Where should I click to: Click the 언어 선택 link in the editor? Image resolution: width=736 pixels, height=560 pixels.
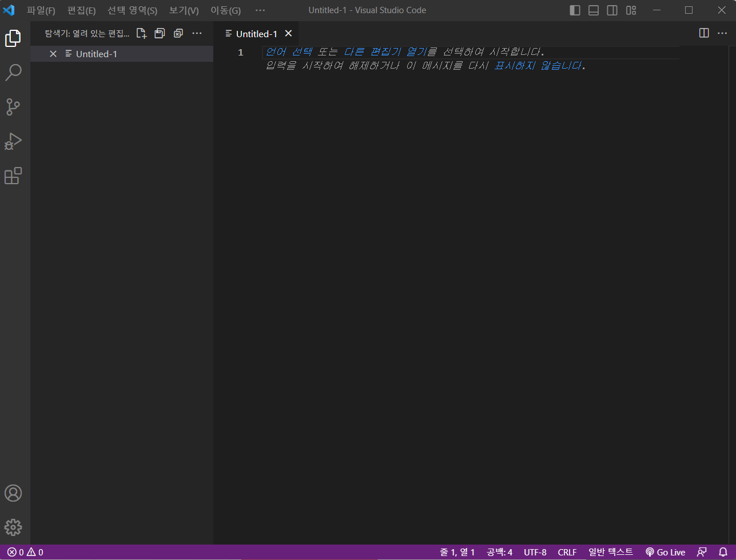point(288,52)
